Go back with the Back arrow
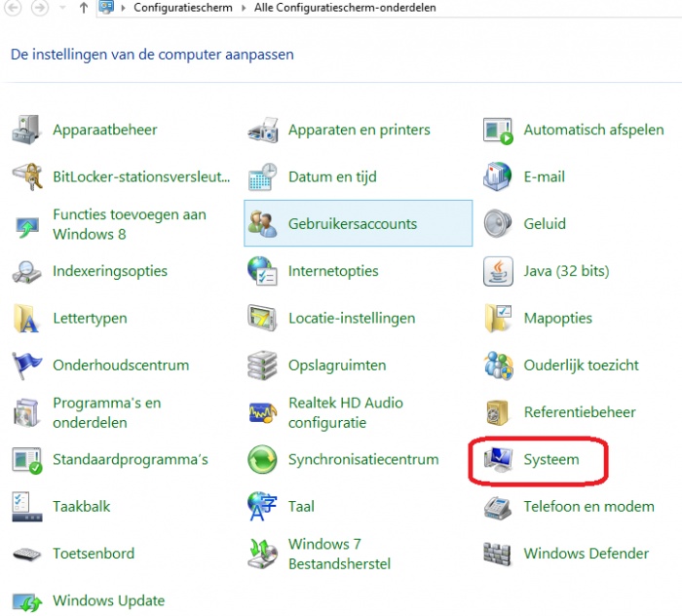The height and width of the screenshot is (616, 682). pyautogui.click(x=12, y=7)
